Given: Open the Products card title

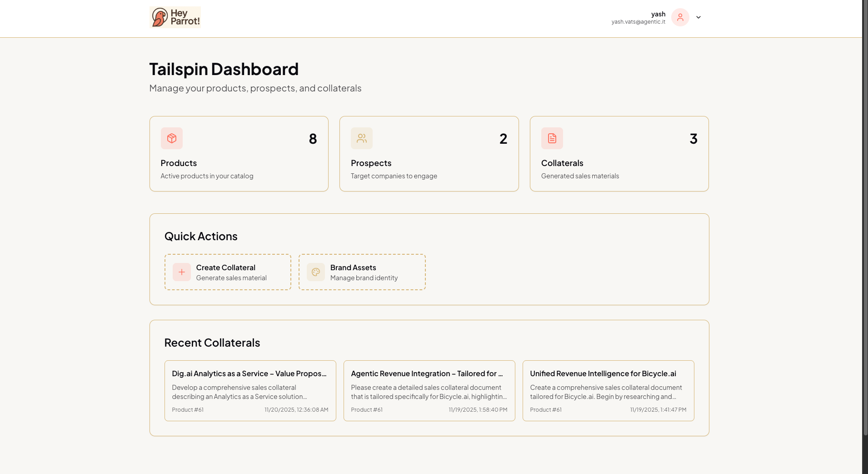Looking at the screenshot, I should point(179,163).
